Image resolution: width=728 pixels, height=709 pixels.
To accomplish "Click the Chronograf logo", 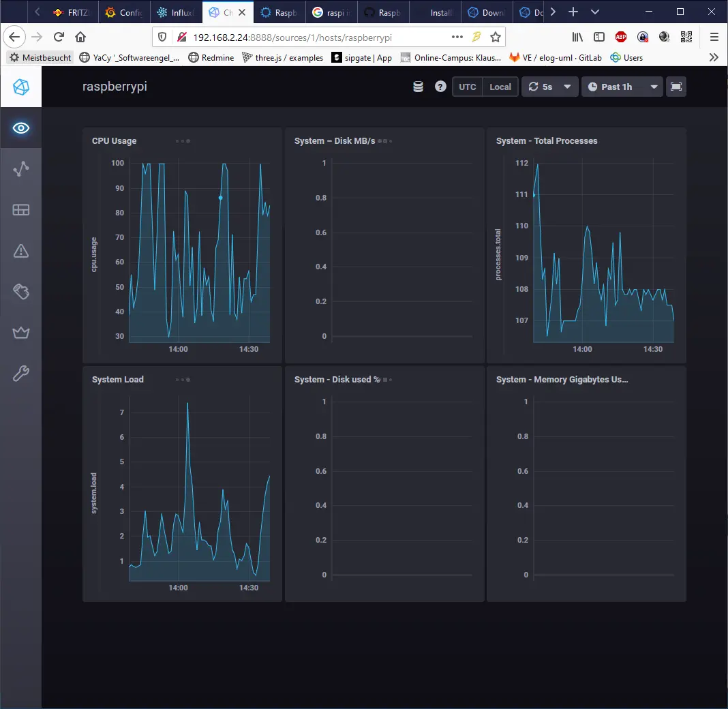I will point(20,87).
